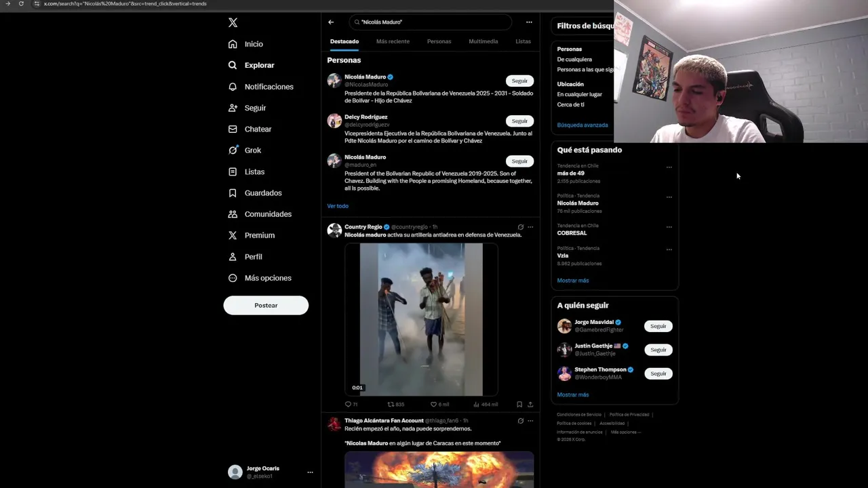The height and width of the screenshot is (488, 868).
Task: Open Inicio home in the sidebar
Action: (245, 44)
